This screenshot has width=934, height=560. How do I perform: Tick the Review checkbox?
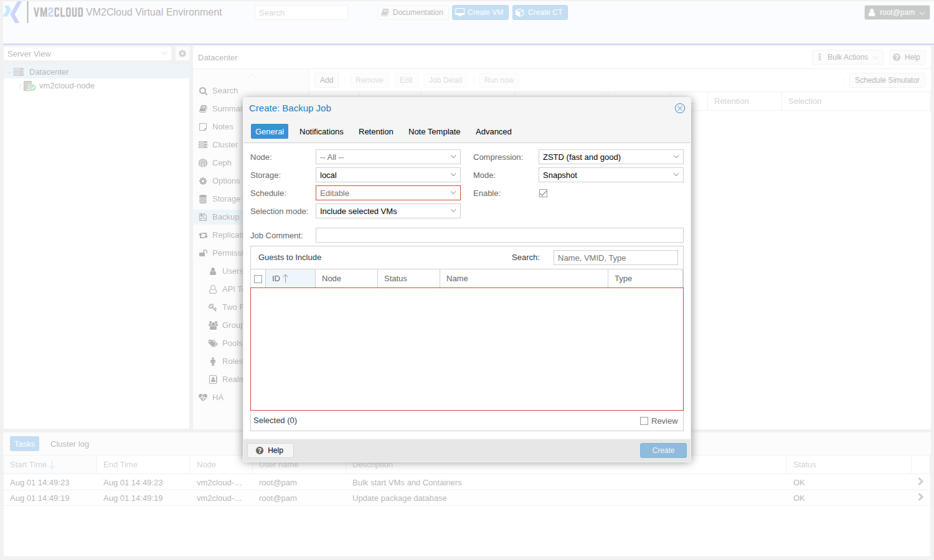point(644,421)
